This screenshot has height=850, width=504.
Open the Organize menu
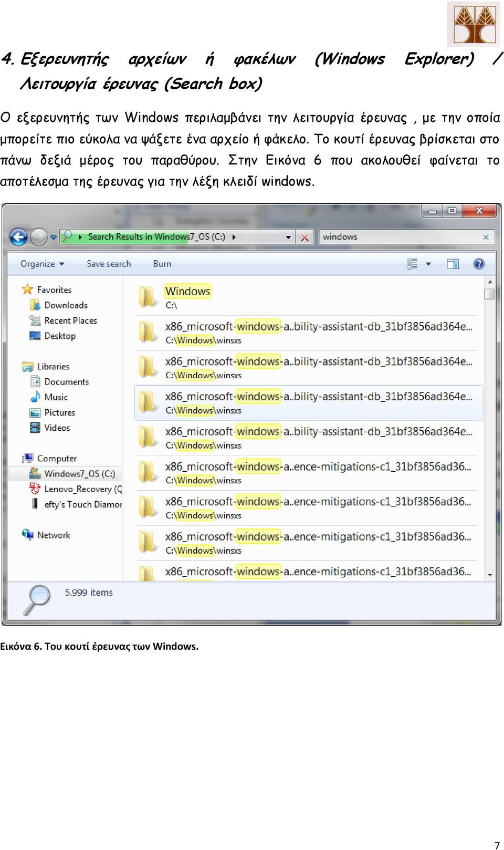(x=42, y=264)
